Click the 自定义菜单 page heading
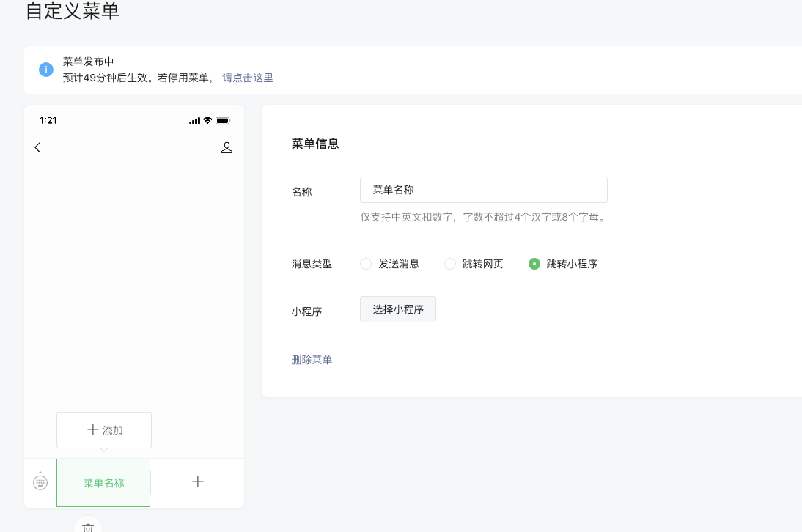This screenshot has height=532, width=802. coord(72,11)
